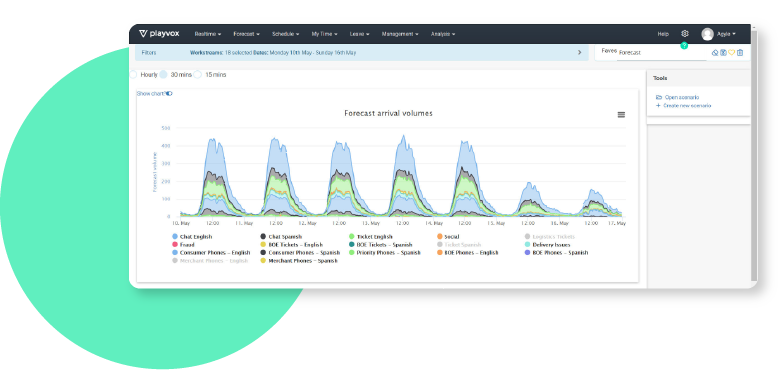Click the Playvox logo
This screenshot has width=782, height=385.
159,34
